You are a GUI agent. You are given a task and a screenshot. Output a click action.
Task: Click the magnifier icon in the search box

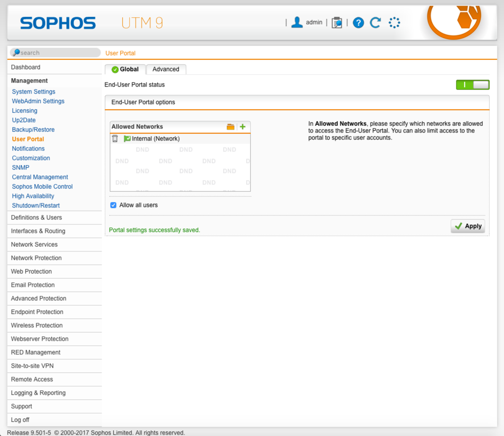[16, 52]
